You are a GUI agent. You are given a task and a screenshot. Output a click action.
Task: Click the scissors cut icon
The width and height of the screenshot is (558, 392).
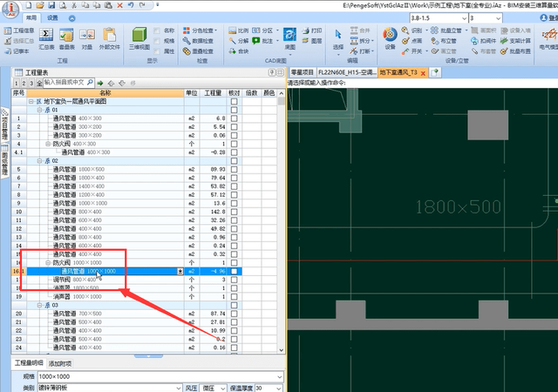pos(74,5)
